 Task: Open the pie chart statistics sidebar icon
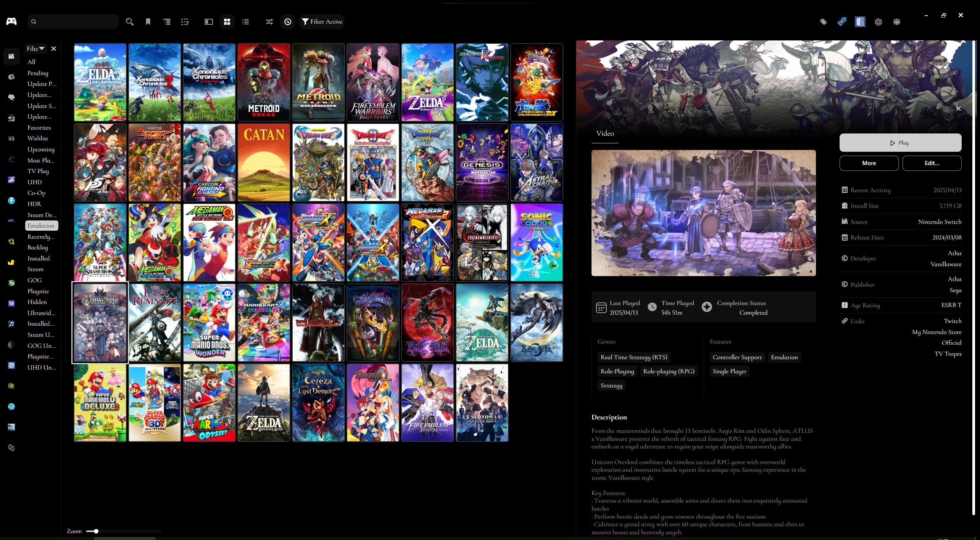[11, 77]
